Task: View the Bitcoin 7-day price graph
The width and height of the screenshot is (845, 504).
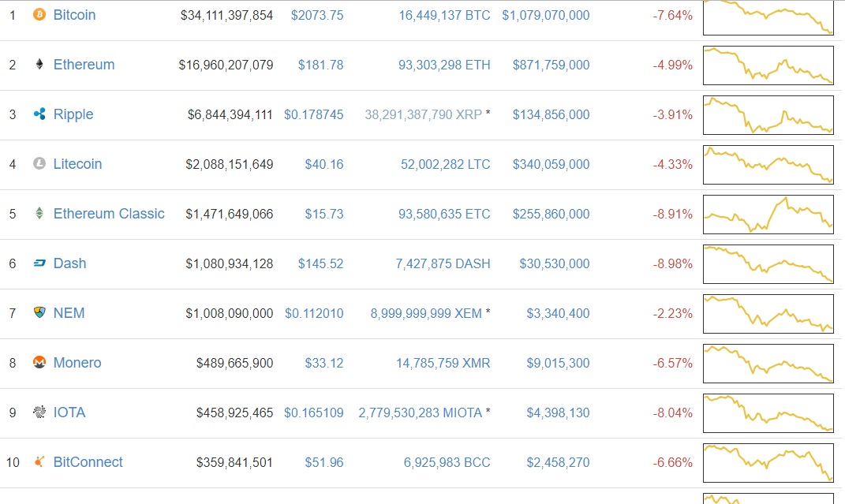Action: click(768, 17)
